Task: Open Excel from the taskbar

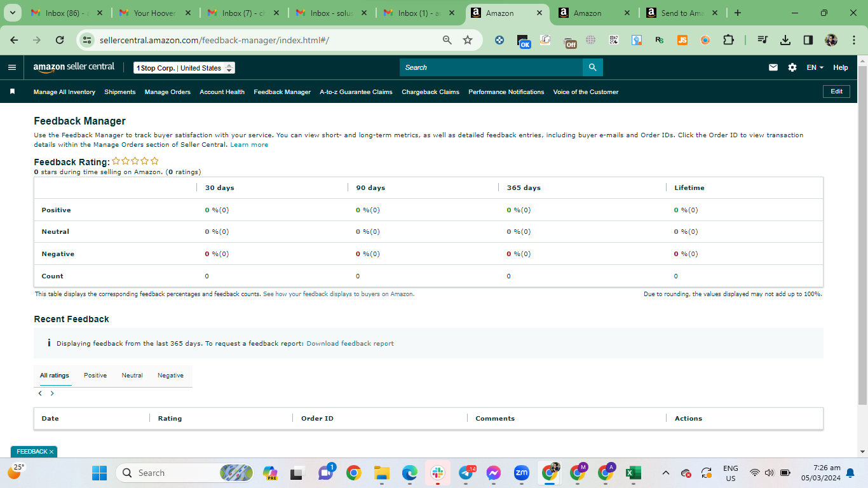Action: click(x=632, y=473)
